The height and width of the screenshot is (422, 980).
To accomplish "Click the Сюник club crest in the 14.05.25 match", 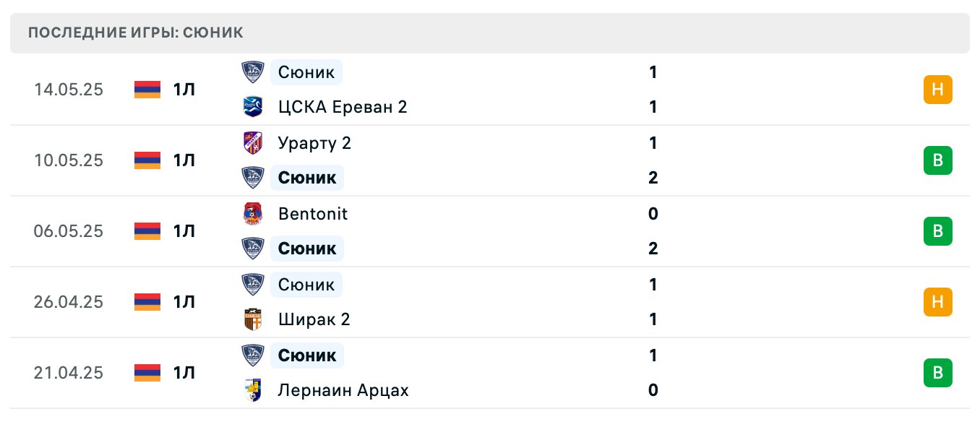I will (x=254, y=72).
